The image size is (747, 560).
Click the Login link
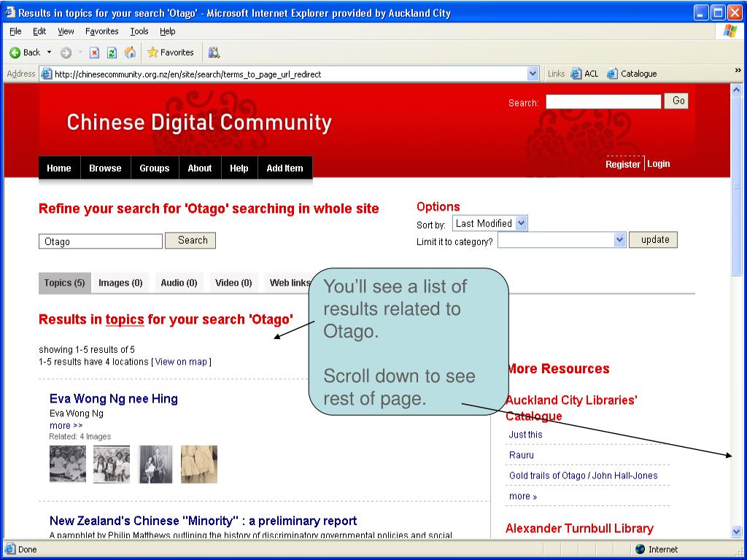pos(659,164)
